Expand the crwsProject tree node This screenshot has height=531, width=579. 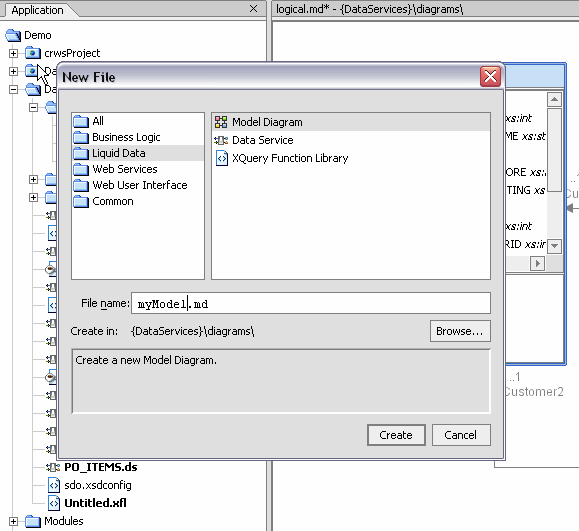coord(13,54)
